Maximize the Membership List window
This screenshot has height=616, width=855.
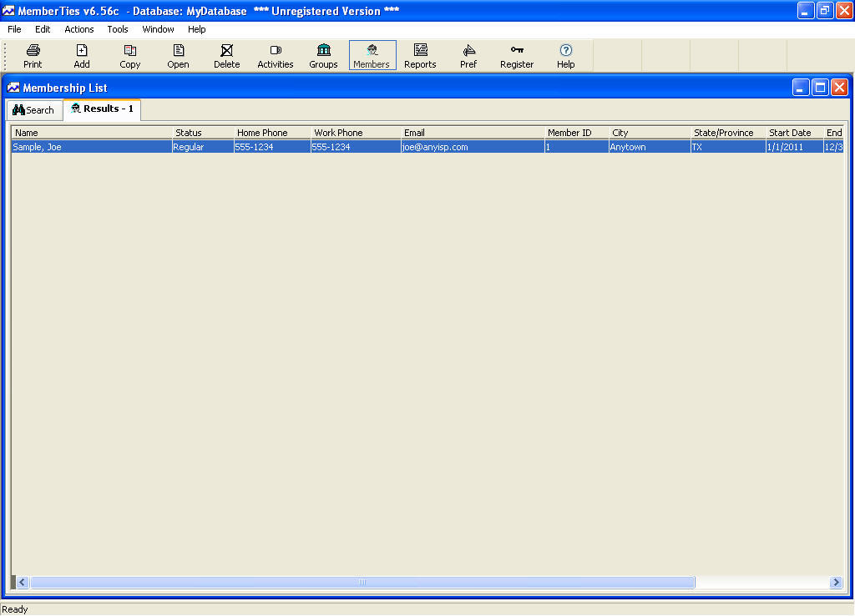click(820, 88)
